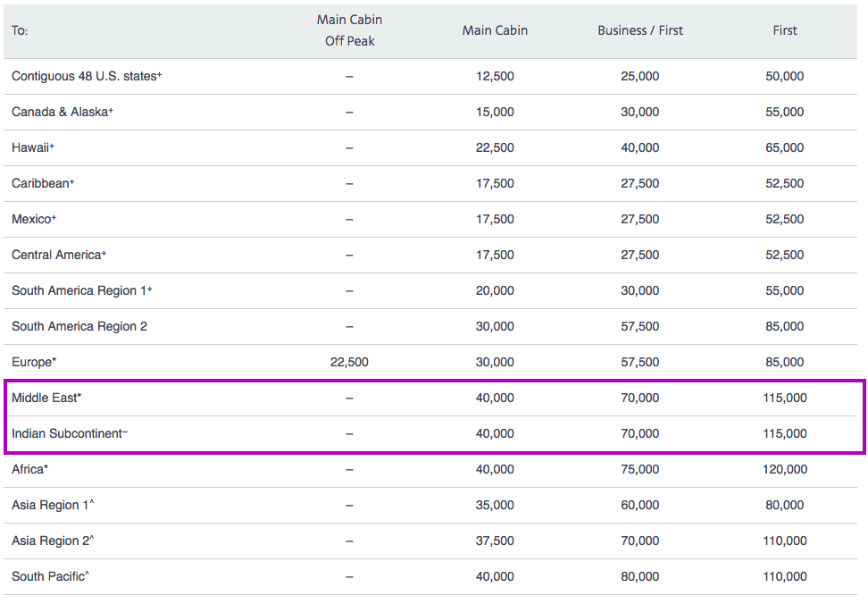Click the 'Business / First' column header

640,30
